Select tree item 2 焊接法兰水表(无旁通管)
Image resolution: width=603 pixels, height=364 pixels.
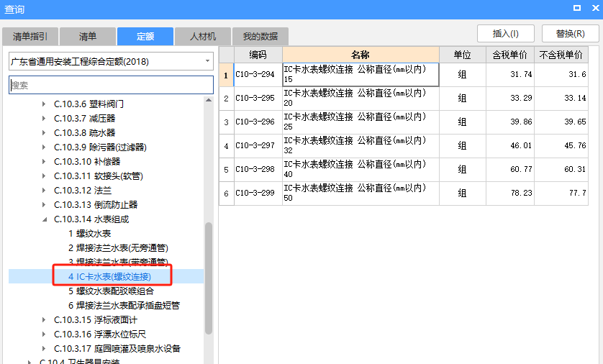tap(119, 248)
